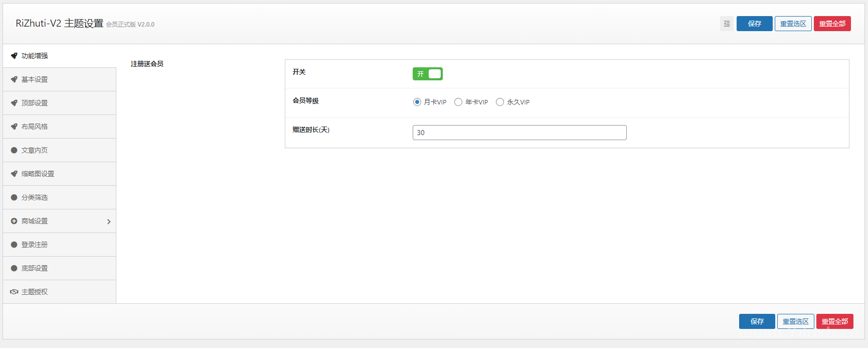The height and width of the screenshot is (348, 868).
Task: Click the bottom 重置全部 button
Action: click(834, 321)
